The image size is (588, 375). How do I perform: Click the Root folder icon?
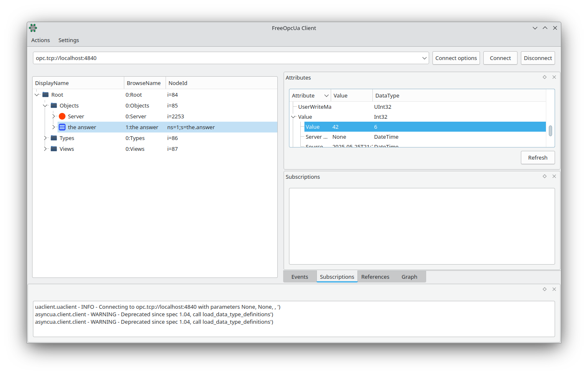pos(45,95)
